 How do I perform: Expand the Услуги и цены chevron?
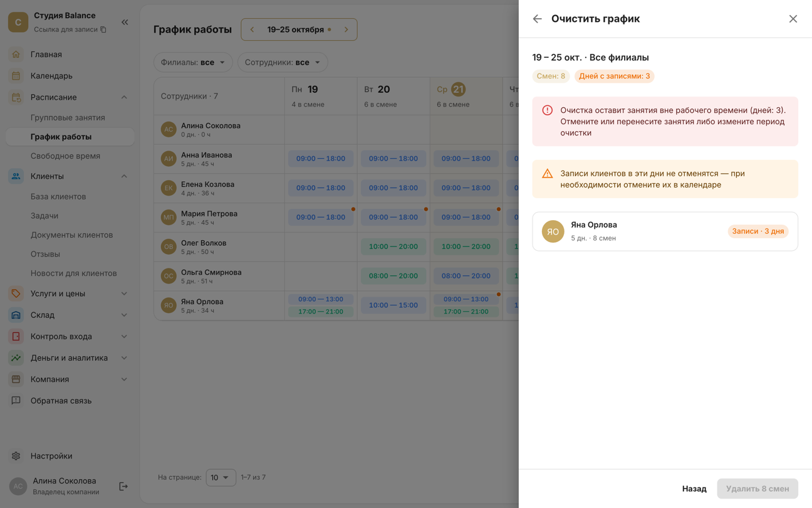click(x=124, y=294)
